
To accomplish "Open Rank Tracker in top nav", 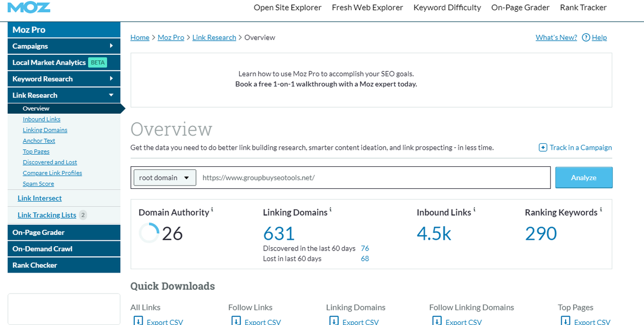I will [x=583, y=8].
